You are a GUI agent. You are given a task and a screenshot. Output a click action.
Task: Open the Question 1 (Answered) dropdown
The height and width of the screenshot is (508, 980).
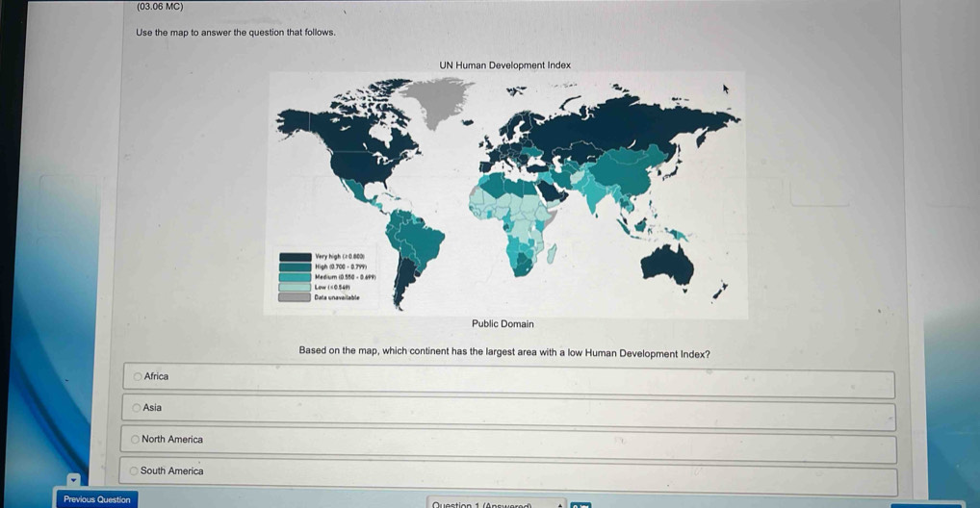(498, 503)
